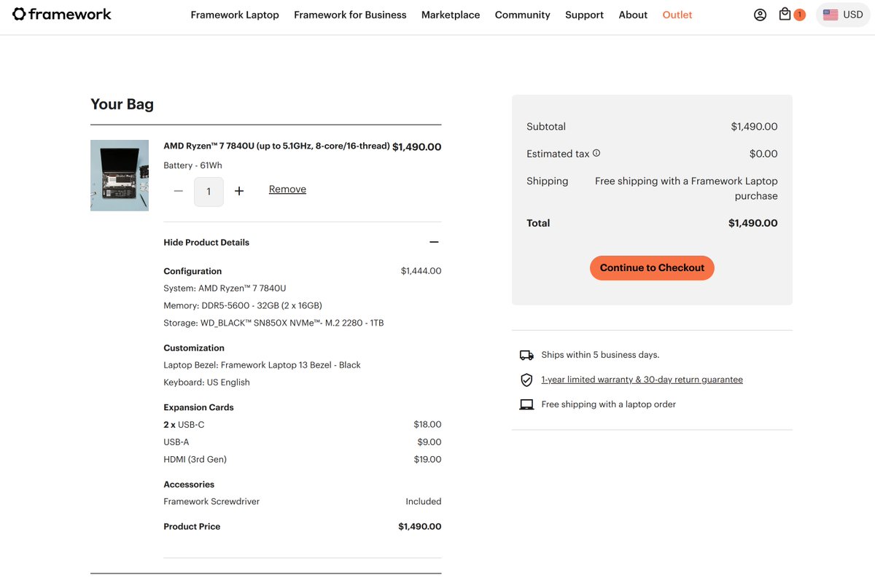
Task: Click the shipping truck icon
Action: click(x=526, y=355)
